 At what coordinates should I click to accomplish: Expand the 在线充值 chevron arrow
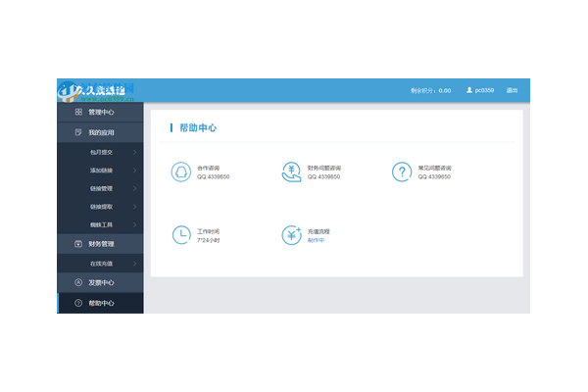click(134, 264)
